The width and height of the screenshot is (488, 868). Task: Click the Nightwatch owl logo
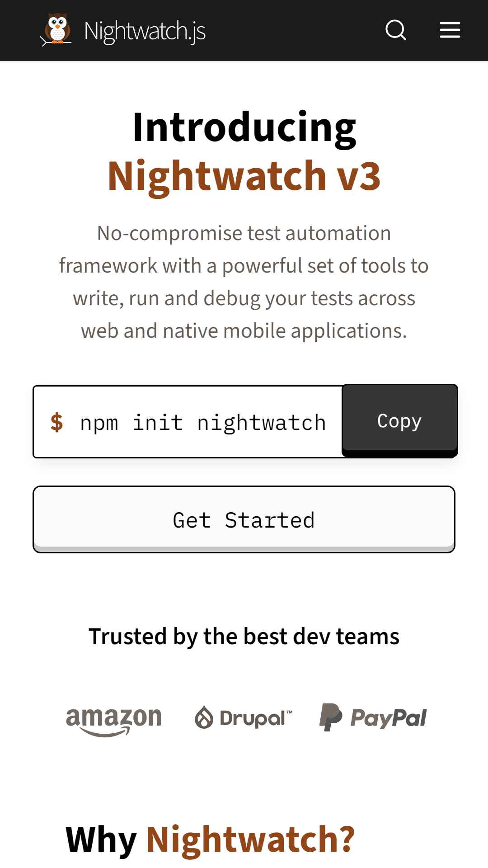[56, 30]
